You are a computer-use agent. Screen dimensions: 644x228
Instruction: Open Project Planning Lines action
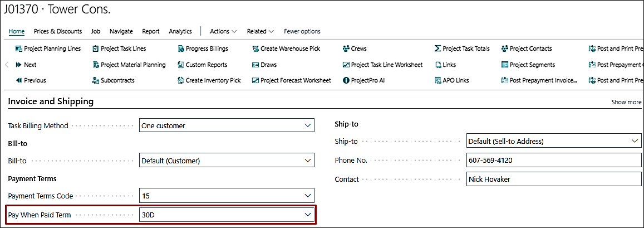48,48
